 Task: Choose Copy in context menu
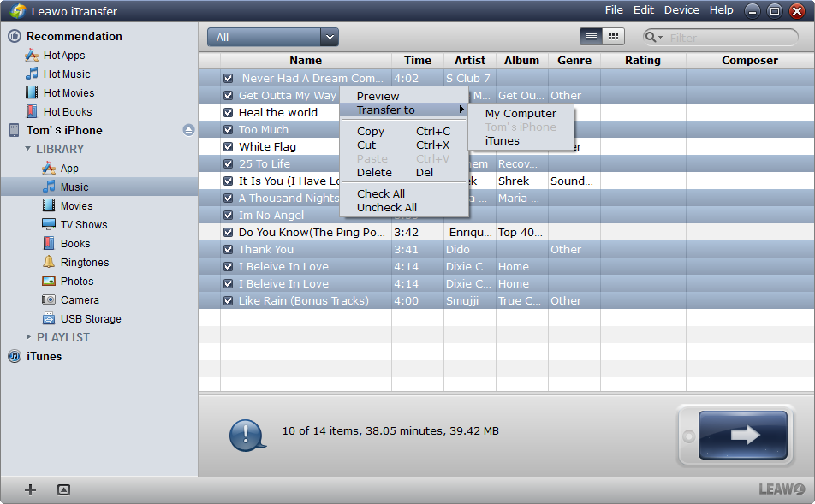[x=404, y=132]
